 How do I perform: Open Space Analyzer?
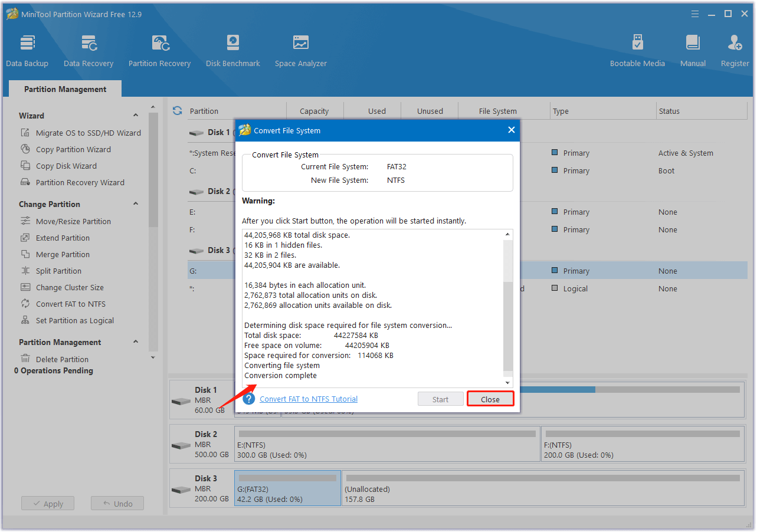tap(300, 51)
